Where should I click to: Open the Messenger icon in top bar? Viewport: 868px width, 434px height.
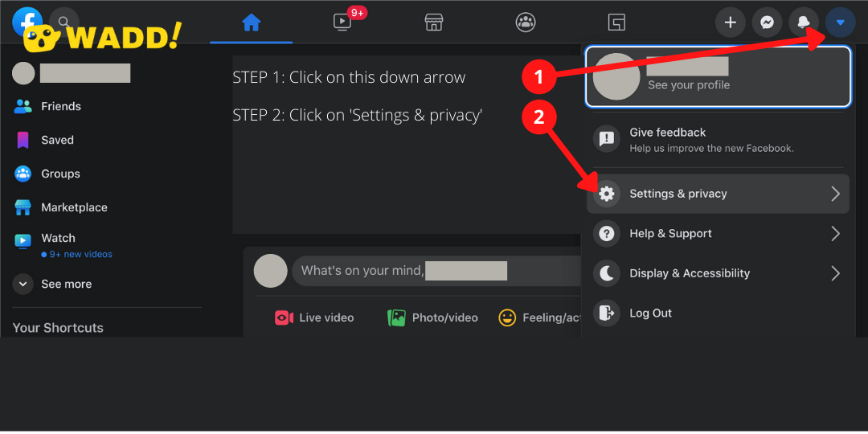click(x=768, y=23)
